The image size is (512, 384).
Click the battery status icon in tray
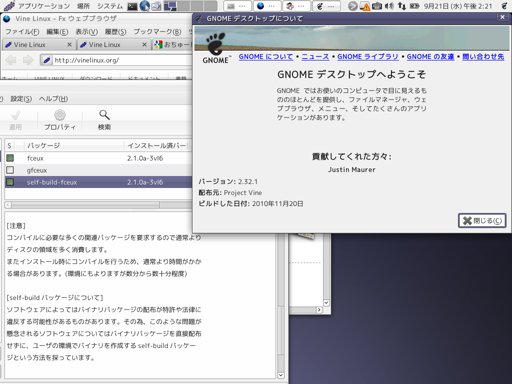(x=414, y=6)
